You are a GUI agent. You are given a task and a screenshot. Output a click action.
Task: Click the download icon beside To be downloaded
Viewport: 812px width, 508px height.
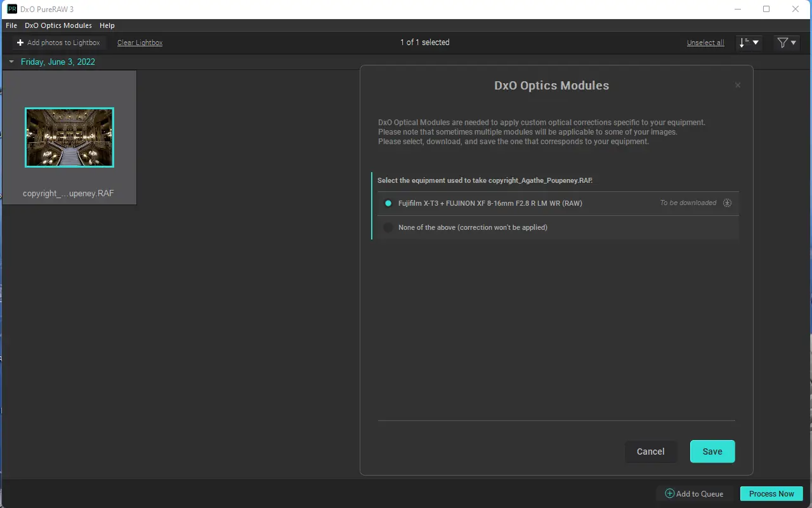[x=728, y=203]
